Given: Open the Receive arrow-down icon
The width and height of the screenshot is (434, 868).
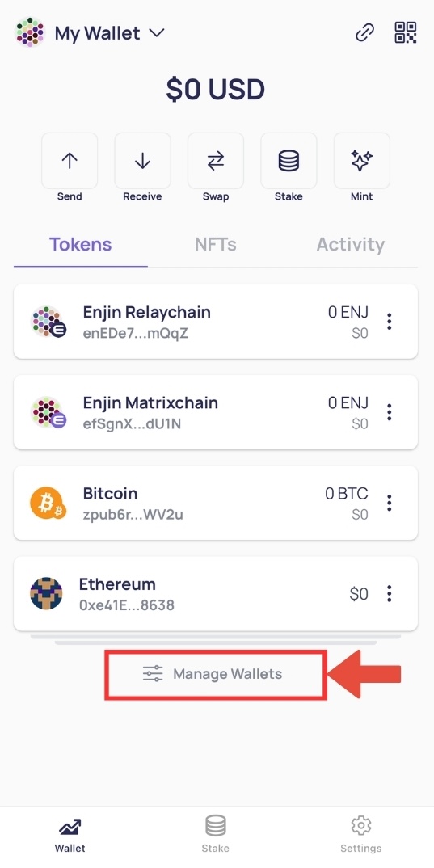Looking at the screenshot, I should 143,161.
